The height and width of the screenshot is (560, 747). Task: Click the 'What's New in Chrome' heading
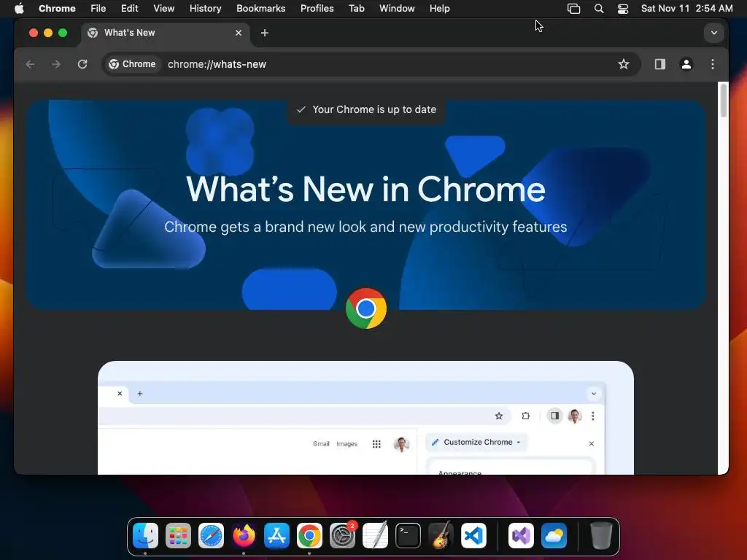(366, 189)
